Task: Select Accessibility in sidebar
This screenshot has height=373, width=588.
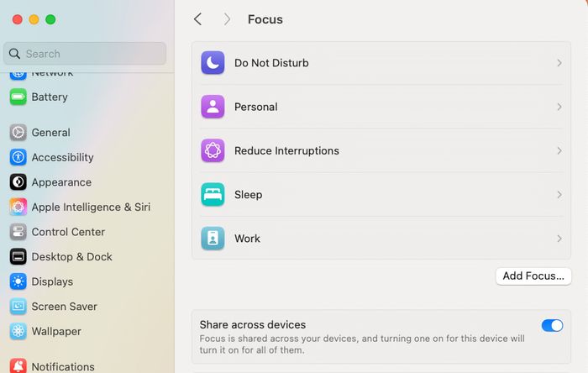Action: (63, 157)
